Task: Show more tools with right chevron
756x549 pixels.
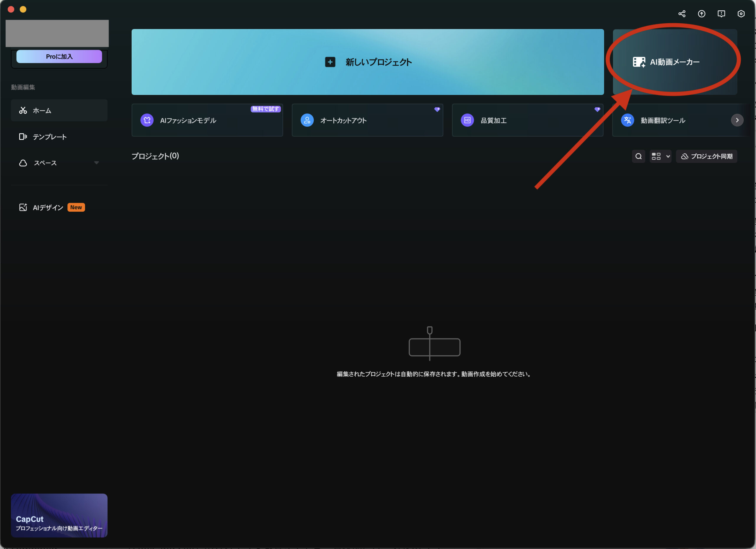Action: [x=737, y=120]
